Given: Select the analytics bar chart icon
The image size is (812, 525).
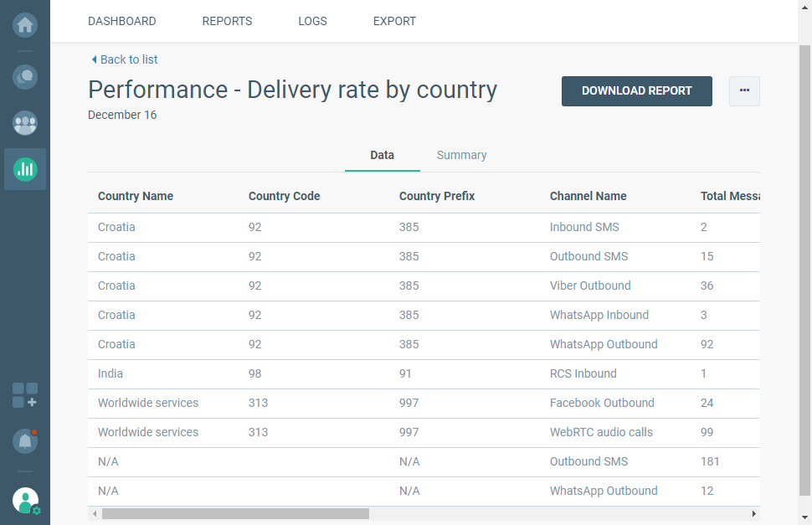Looking at the screenshot, I should click(25, 169).
